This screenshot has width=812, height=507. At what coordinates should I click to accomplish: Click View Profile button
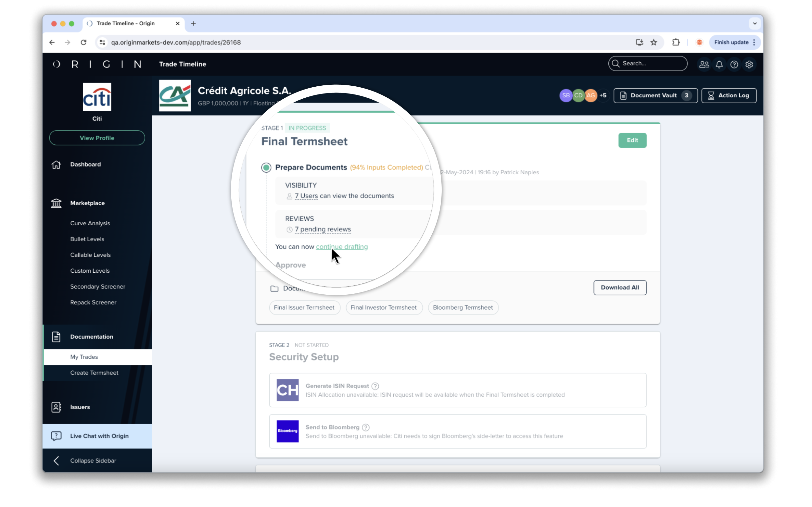click(97, 138)
